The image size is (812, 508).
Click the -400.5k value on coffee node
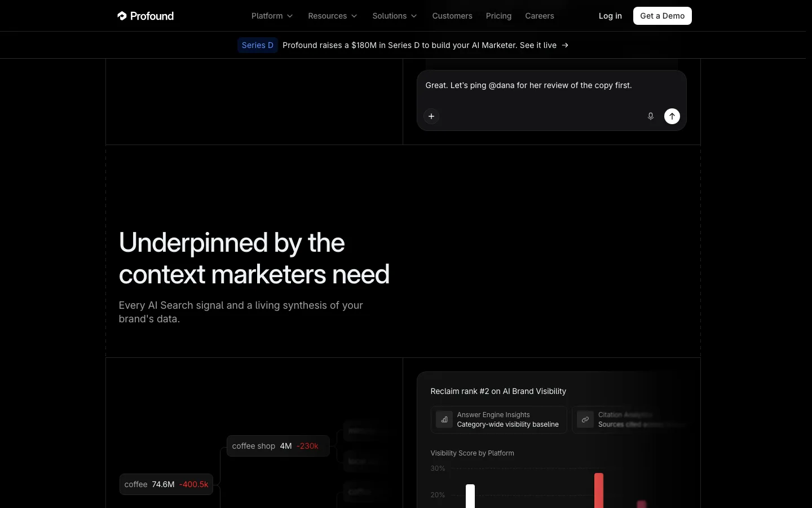[x=194, y=484]
